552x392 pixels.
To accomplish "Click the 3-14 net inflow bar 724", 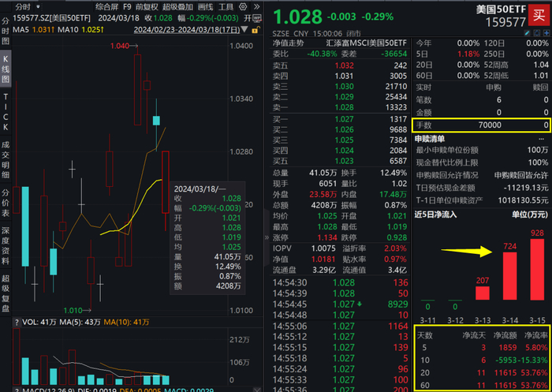I will coord(509,276).
